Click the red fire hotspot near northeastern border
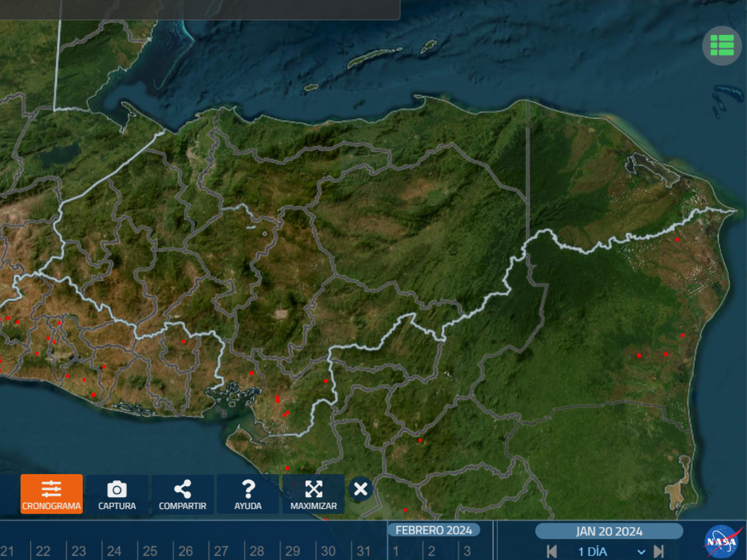 tap(677, 240)
